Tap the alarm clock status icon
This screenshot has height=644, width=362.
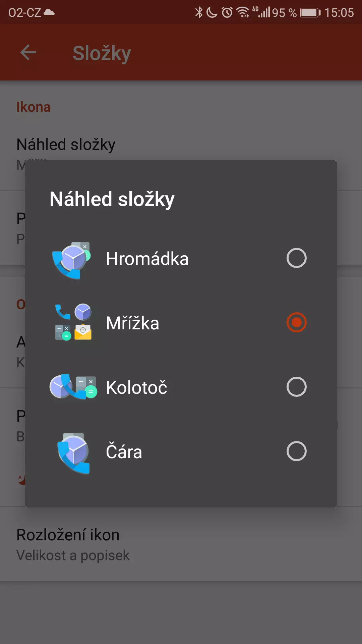pyautogui.click(x=227, y=12)
